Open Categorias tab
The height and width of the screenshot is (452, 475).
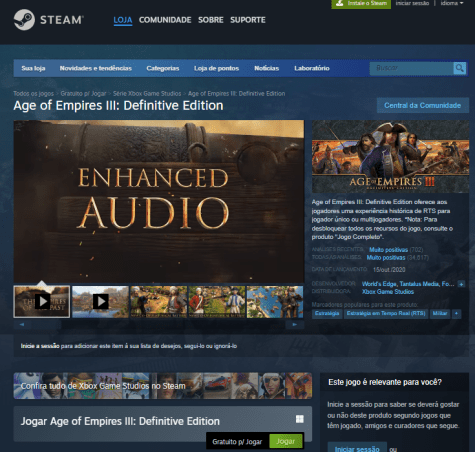(x=163, y=68)
